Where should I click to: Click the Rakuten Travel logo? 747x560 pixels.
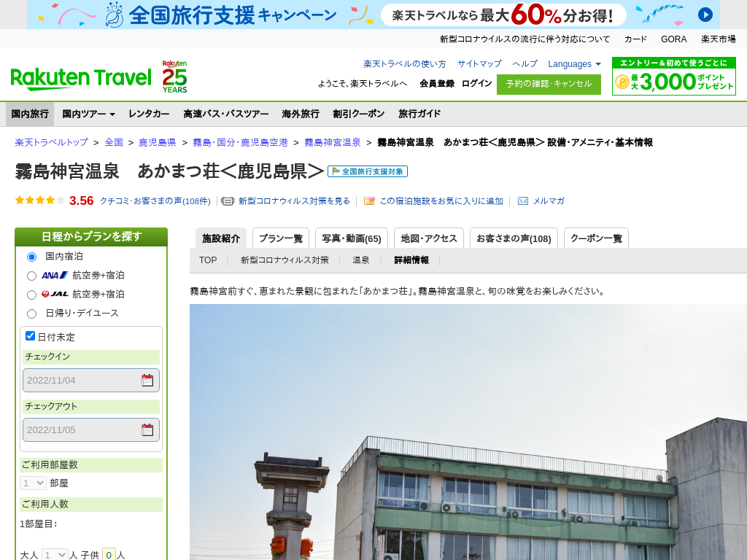click(81, 79)
